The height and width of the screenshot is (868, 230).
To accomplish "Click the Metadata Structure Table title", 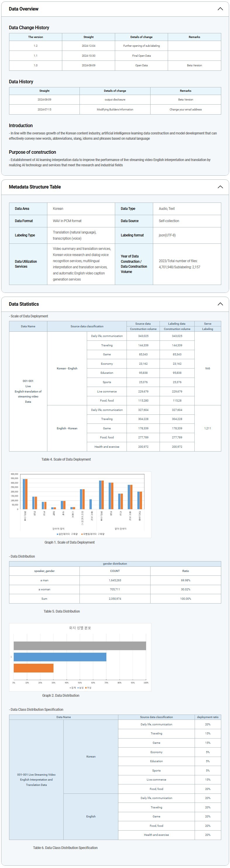I will [x=35, y=187].
